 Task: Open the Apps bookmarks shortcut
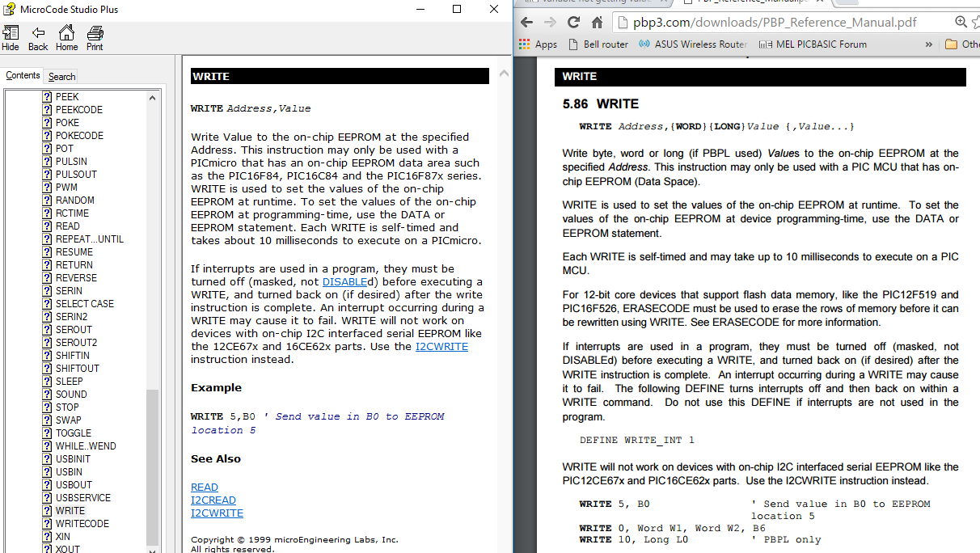[x=538, y=44]
